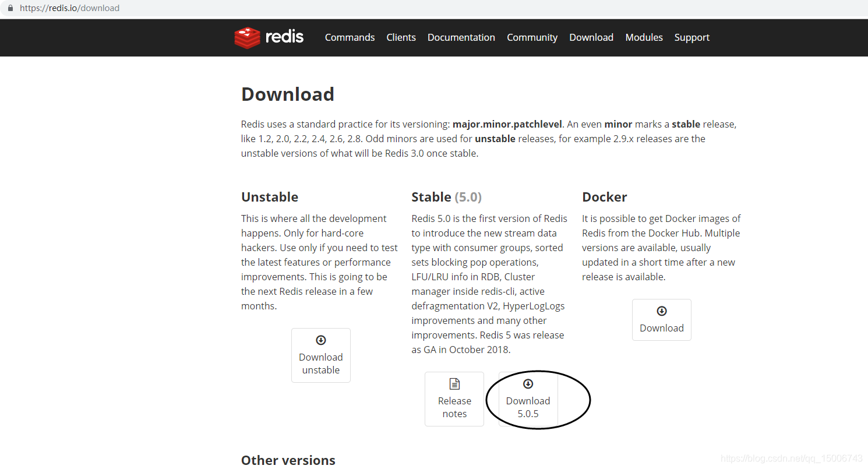Click the 'Docker' section heading

click(605, 197)
